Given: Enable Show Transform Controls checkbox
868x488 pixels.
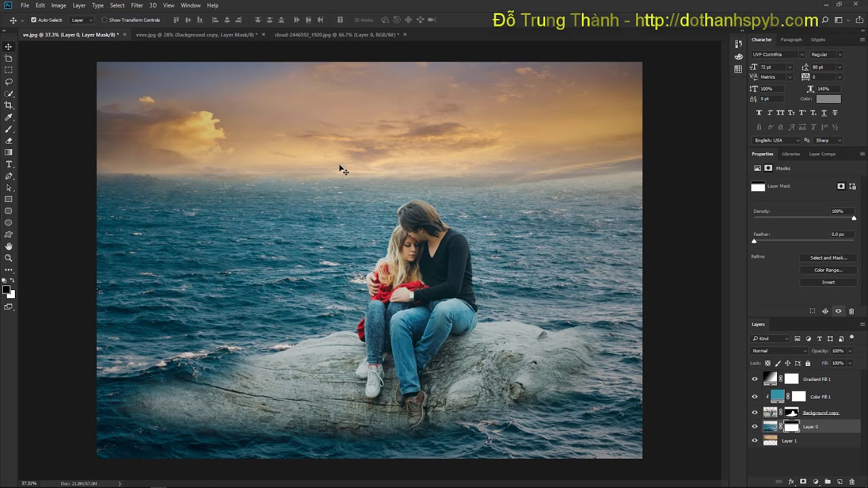Looking at the screenshot, I should (104, 20).
